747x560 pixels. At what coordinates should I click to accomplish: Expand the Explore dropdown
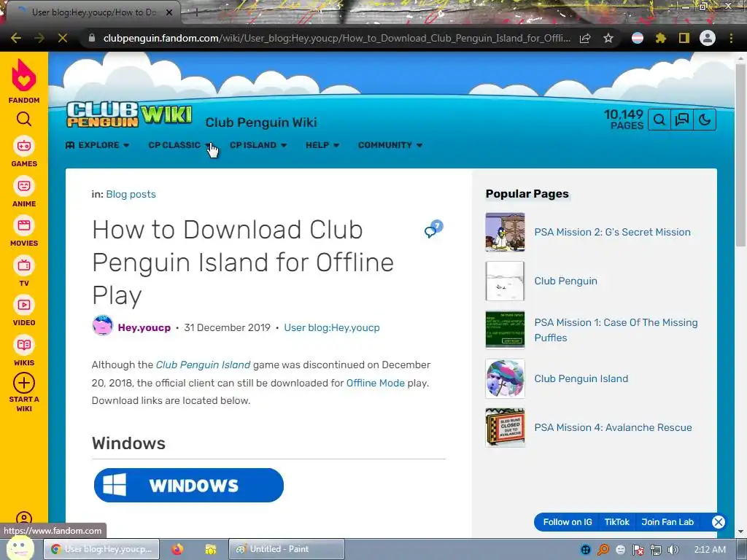click(x=98, y=145)
